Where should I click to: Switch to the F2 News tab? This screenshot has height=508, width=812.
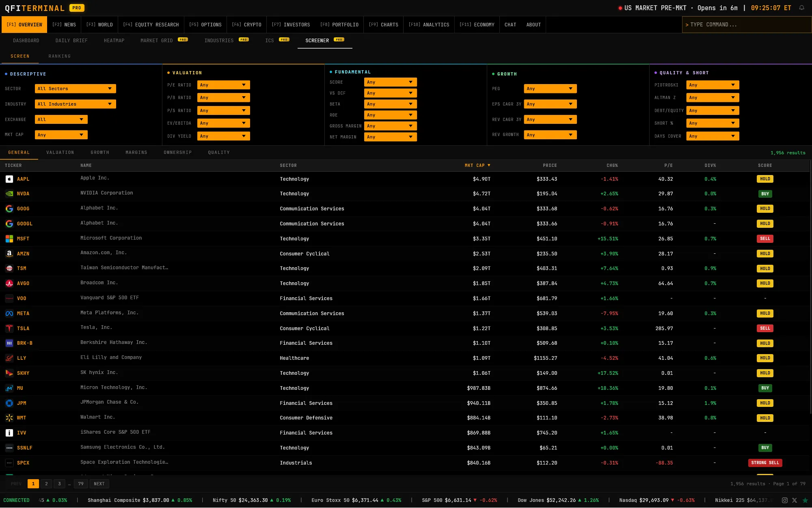pyautogui.click(x=64, y=25)
